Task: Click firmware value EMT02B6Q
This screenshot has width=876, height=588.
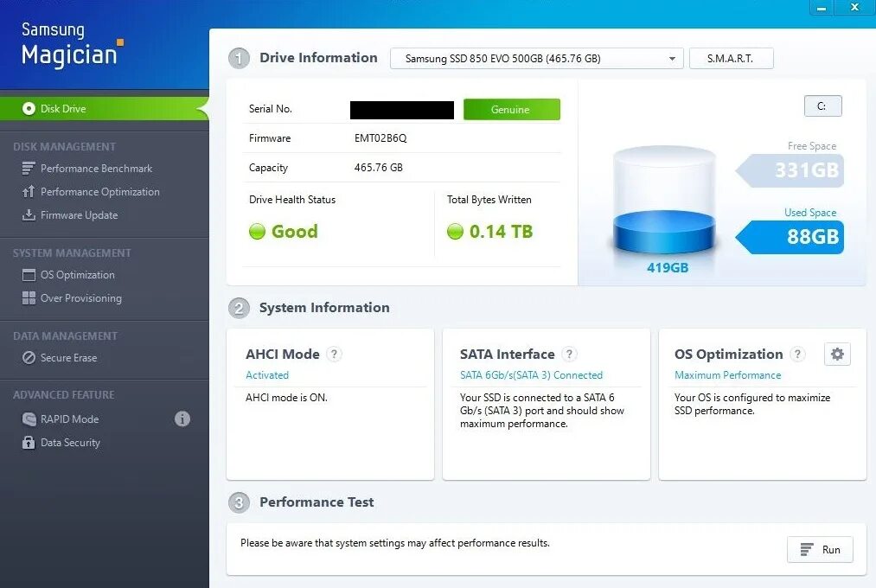Action: [x=380, y=138]
